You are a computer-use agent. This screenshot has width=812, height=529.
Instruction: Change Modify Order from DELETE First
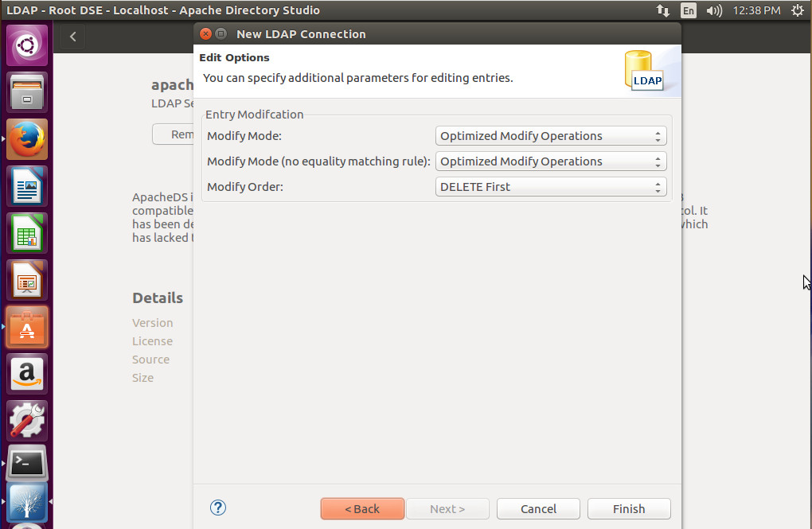pyautogui.click(x=551, y=187)
